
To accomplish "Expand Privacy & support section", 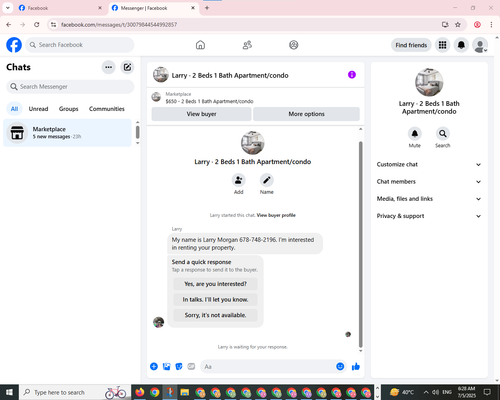I will pos(429,216).
